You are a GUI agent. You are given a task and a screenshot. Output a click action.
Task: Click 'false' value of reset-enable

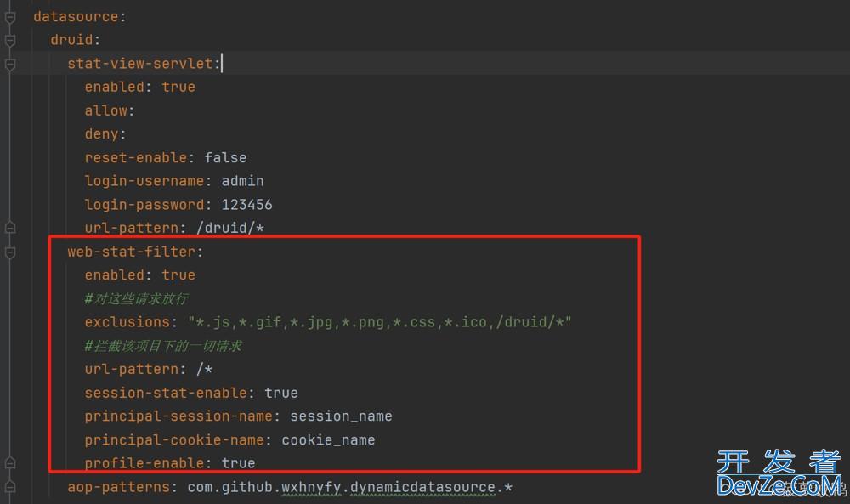225,158
